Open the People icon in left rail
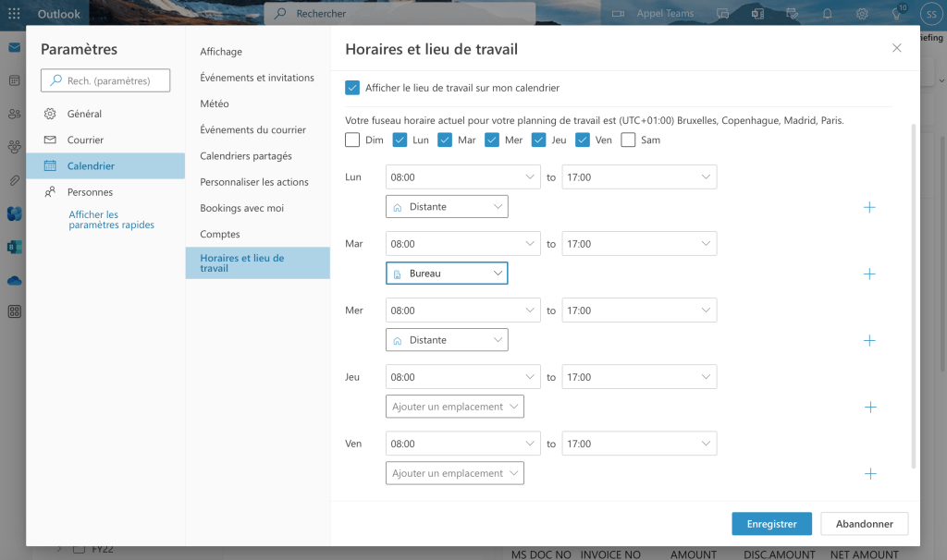This screenshot has width=947, height=560. 14,114
